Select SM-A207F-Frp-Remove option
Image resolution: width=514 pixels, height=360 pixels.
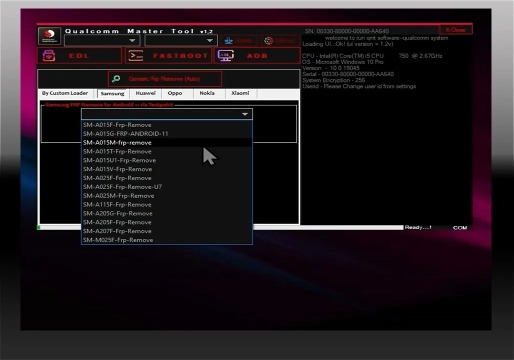coord(167,231)
